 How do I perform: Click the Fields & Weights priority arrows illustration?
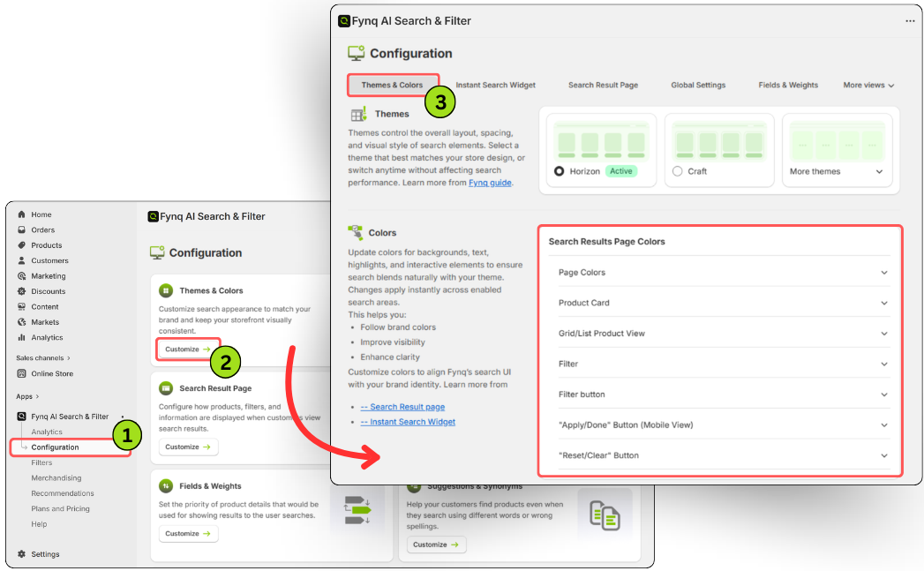[357, 510]
